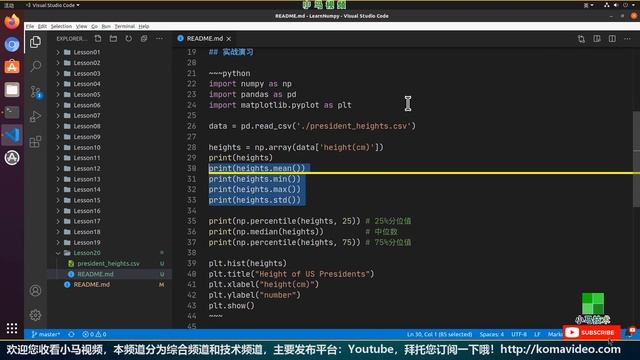Open the File menu
This screenshot has width=640, height=360.
(30, 26)
